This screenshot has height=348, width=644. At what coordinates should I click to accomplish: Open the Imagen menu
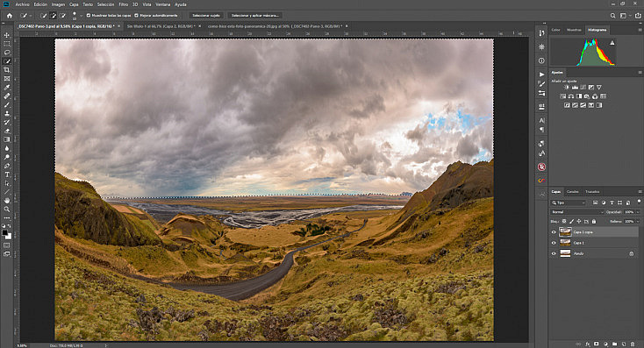(x=58, y=4)
